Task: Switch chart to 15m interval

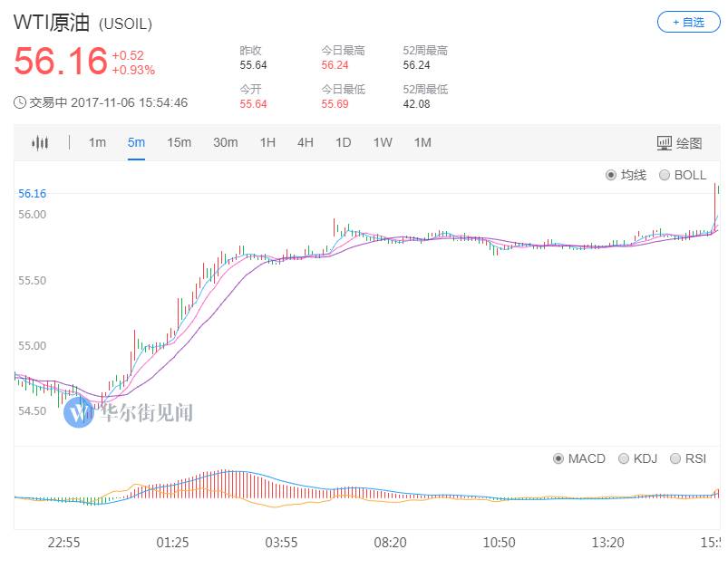Action: [180, 142]
